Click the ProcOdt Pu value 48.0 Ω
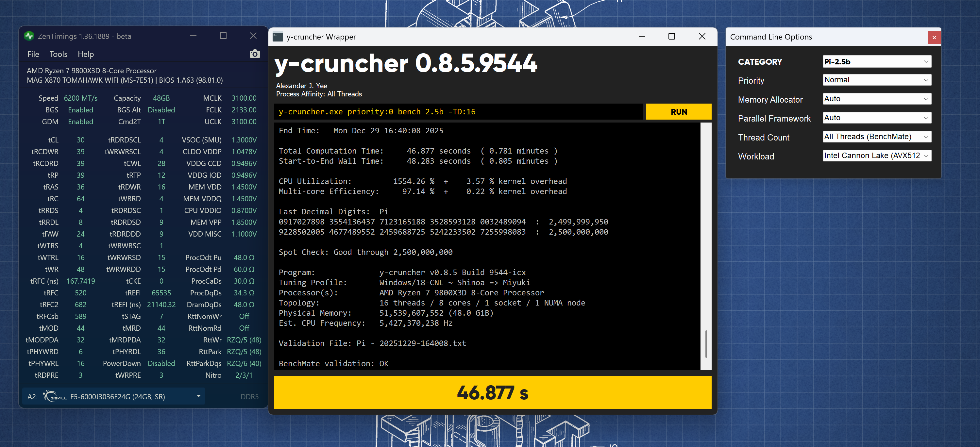The image size is (980, 447). pos(244,257)
